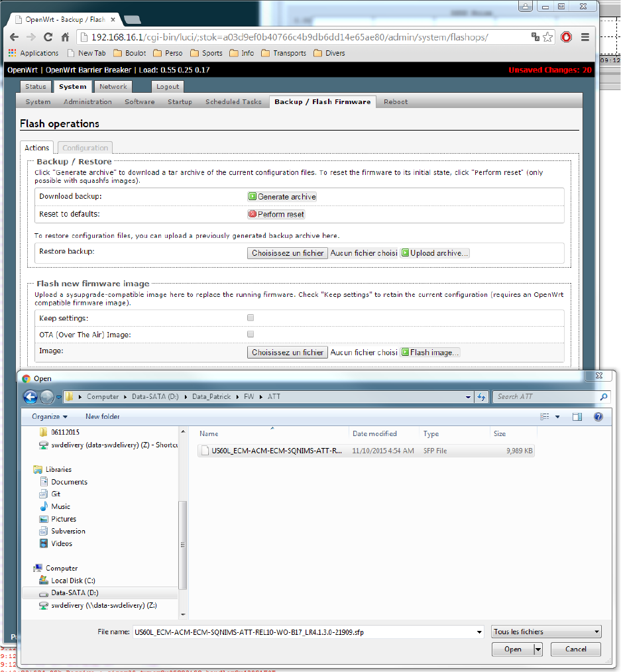The image size is (621, 672).
Task: Open Sports bookmarks folder
Action: tap(207, 53)
